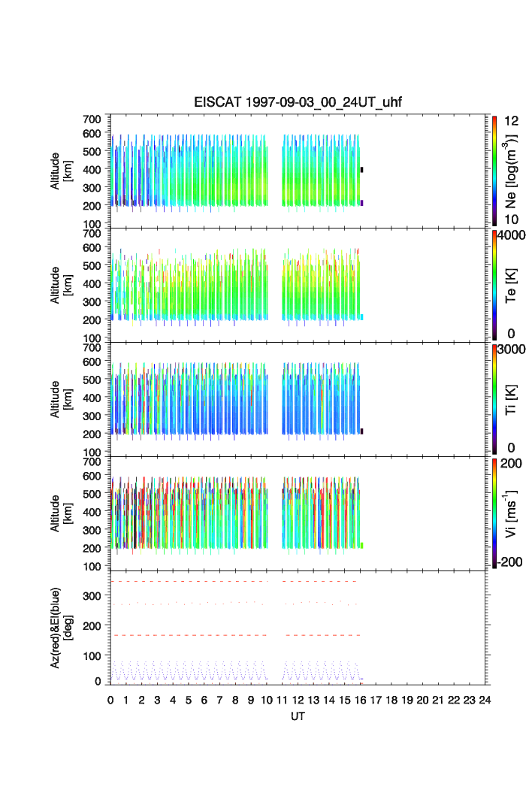532x799 pixels.
Task: Click the red dashed azimuth line
Action: click(x=188, y=635)
